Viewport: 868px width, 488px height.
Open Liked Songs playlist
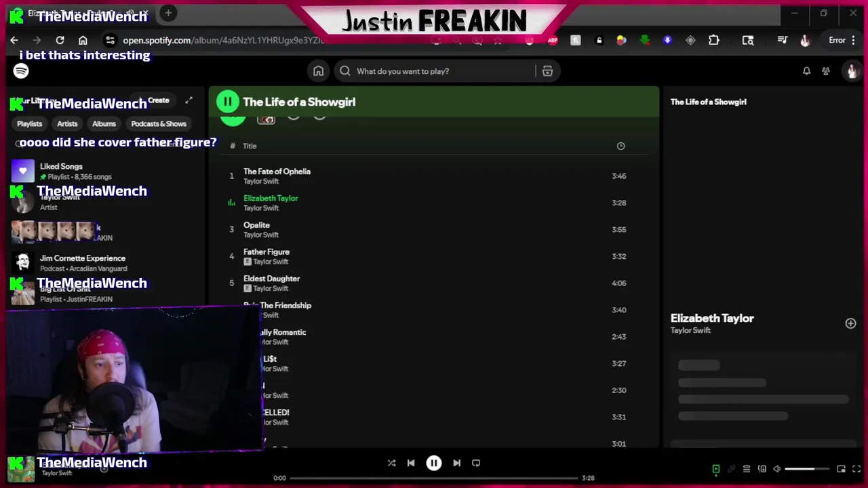coord(105,171)
